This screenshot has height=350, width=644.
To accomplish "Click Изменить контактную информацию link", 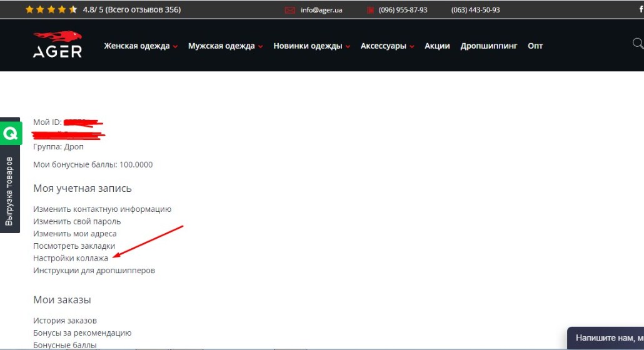I will pyautogui.click(x=102, y=209).
